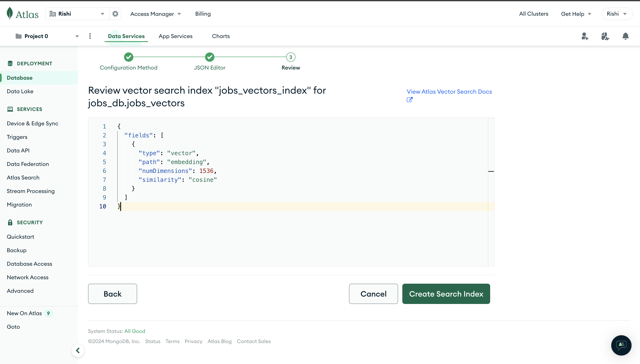The width and height of the screenshot is (640, 364).
Task: Open the Access Manager dropdown
Action: pyautogui.click(x=155, y=14)
